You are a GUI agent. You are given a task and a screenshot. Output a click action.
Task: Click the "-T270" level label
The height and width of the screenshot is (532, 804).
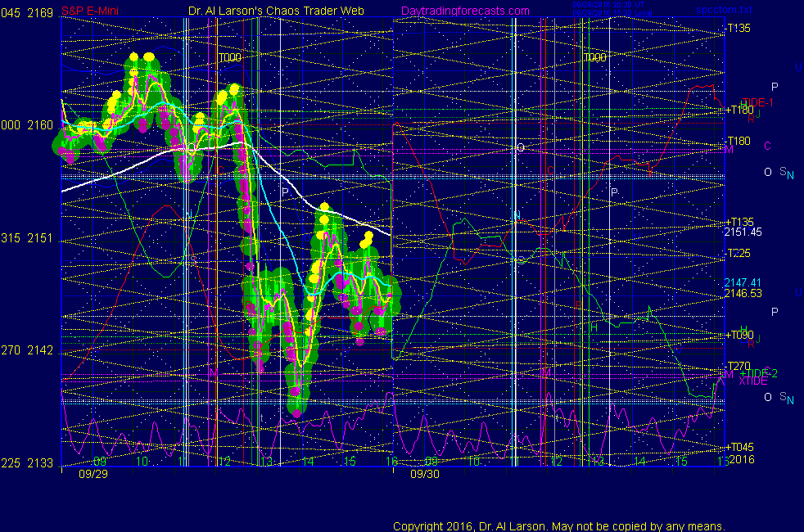coord(738,366)
